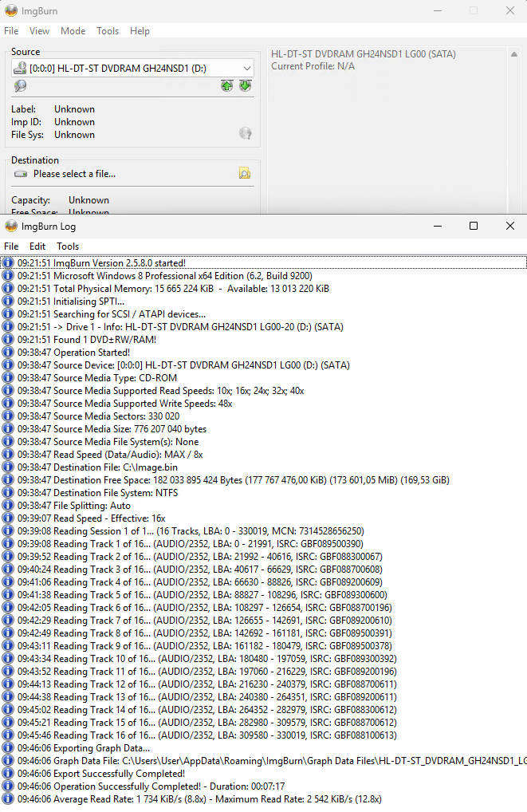The width and height of the screenshot is (527, 812).
Task: Expand the Source drive dropdown
Action: point(246,69)
